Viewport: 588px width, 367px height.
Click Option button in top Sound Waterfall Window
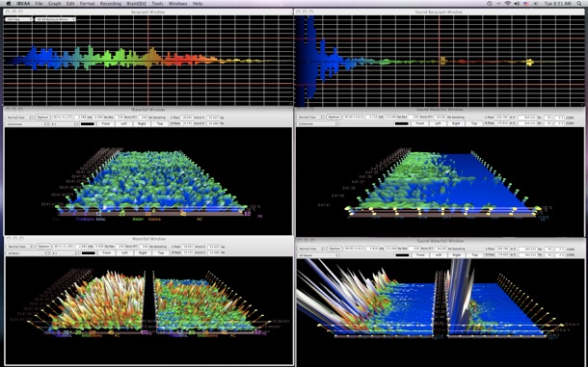pyautogui.click(x=334, y=118)
